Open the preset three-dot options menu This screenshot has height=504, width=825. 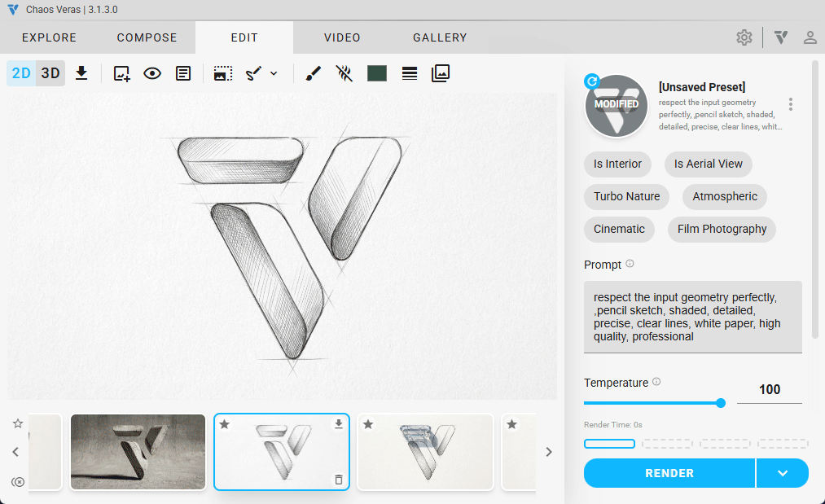[790, 104]
